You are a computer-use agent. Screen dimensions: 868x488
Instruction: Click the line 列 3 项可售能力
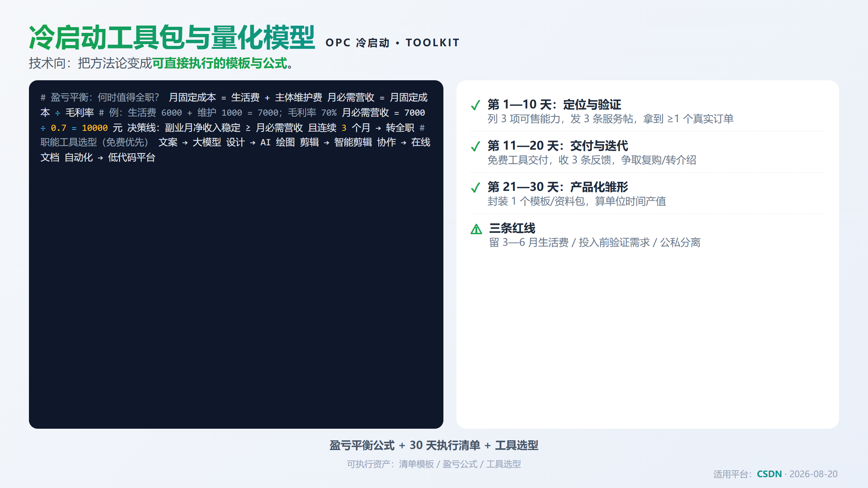click(x=523, y=119)
